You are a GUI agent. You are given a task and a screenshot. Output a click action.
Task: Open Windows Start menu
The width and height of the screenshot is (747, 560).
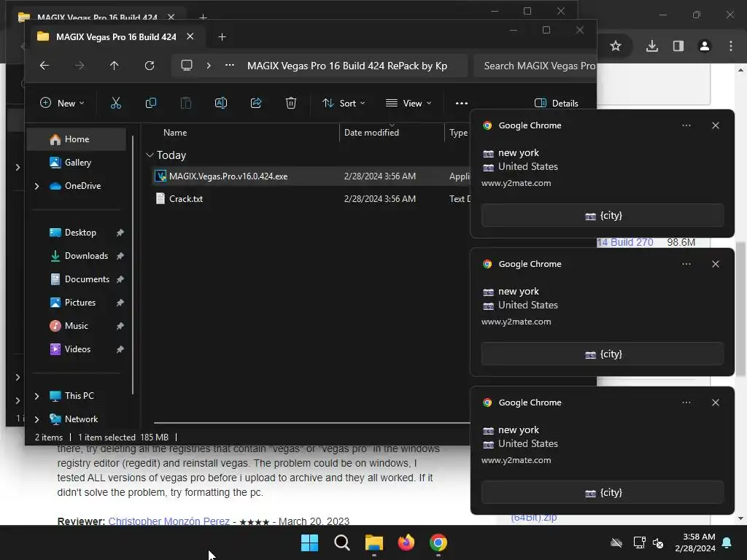[x=309, y=542]
